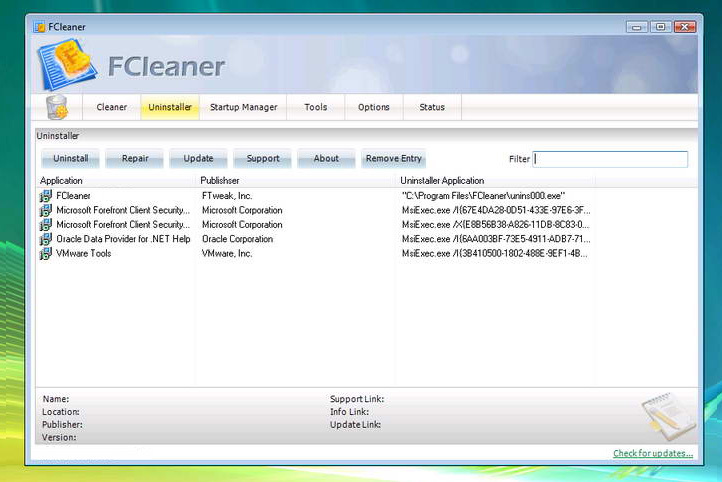
Task: Switch to the Uninstaller tab
Action: [170, 107]
